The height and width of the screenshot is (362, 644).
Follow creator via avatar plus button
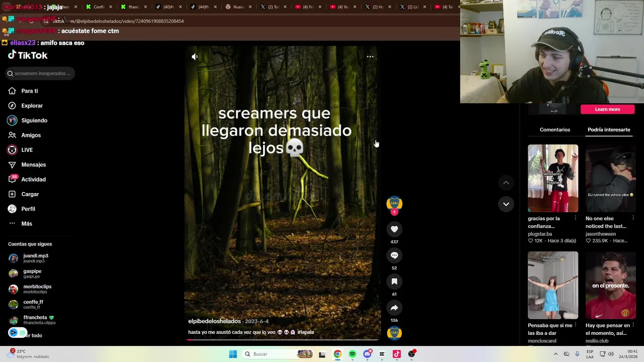point(394,212)
